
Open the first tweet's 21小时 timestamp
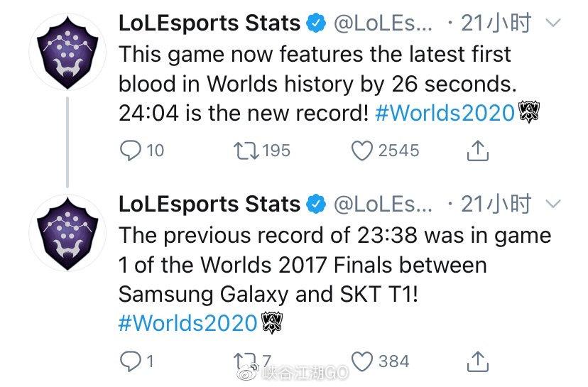[496, 23]
